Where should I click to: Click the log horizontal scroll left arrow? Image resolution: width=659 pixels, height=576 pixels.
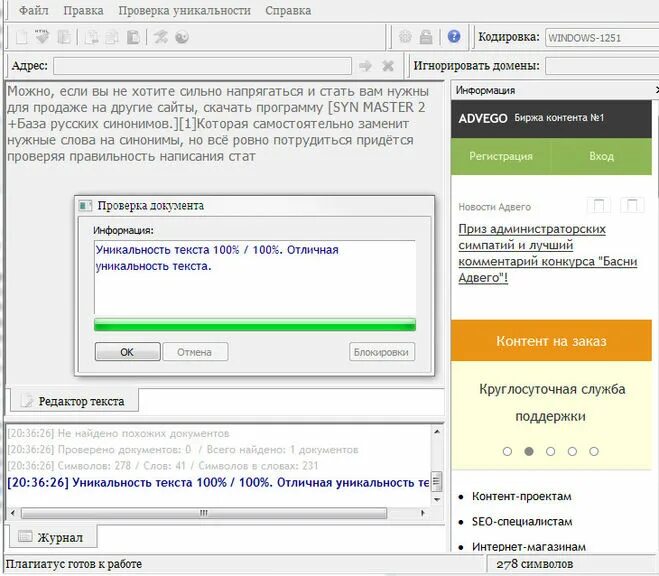pos(13,513)
